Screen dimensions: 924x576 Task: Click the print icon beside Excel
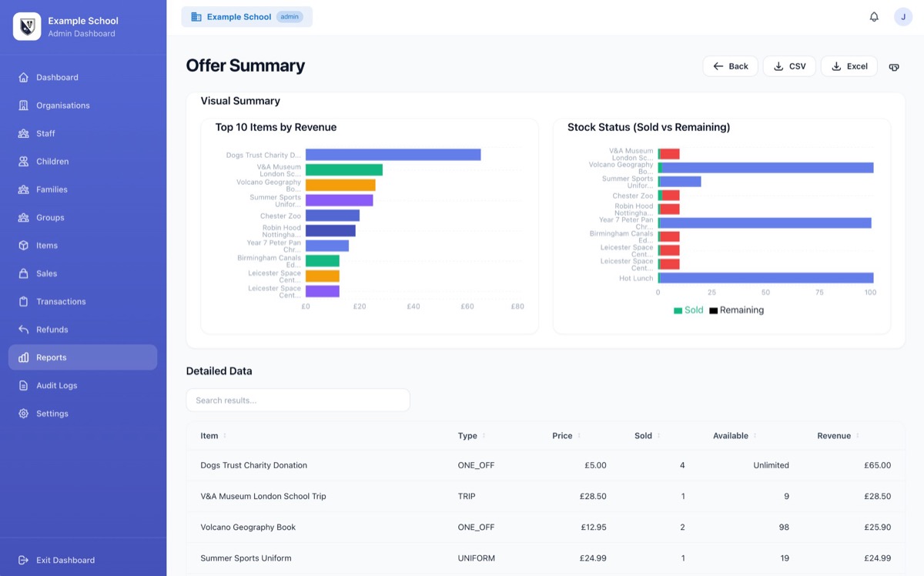pos(894,67)
